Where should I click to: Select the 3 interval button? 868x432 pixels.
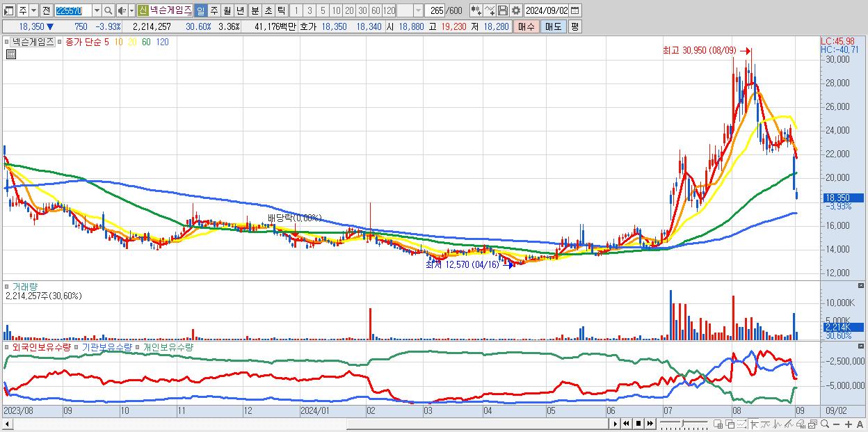[x=310, y=10]
